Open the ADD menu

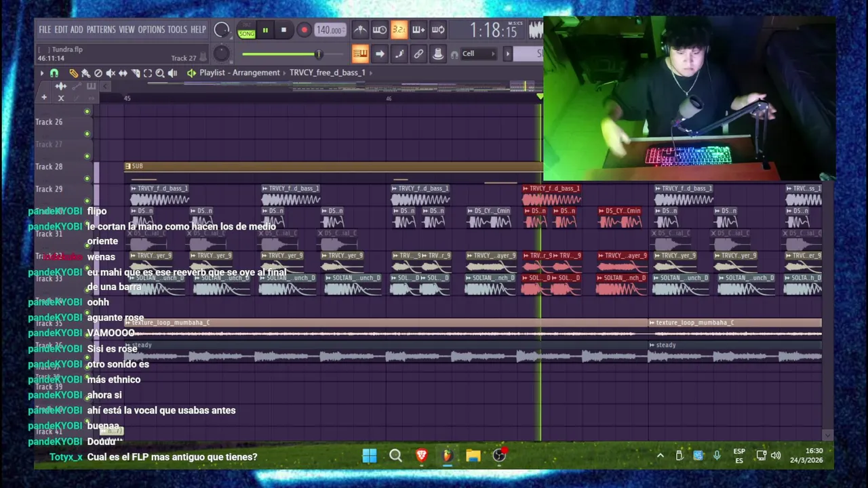(x=77, y=30)
